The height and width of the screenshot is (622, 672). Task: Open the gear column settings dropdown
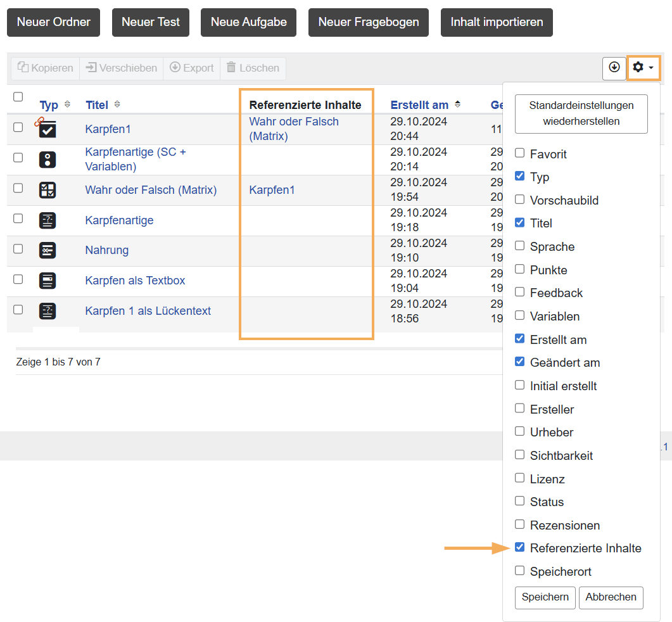click(643, 67)
